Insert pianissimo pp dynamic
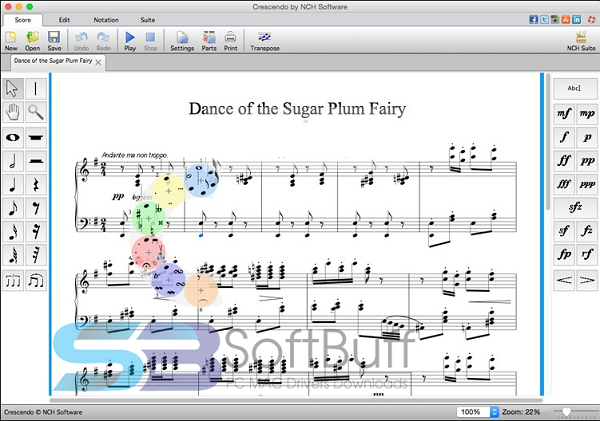Screen dimensions: 600x421 [x=587, y=160]
